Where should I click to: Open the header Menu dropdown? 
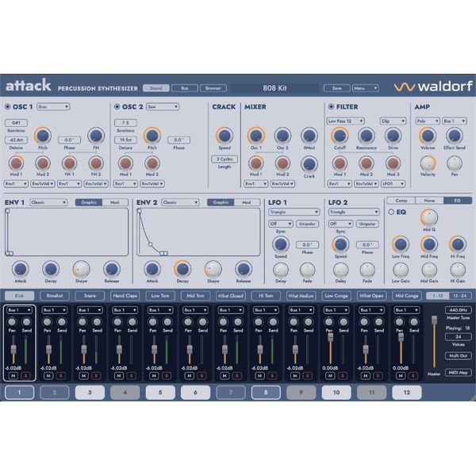coord(366,88)
